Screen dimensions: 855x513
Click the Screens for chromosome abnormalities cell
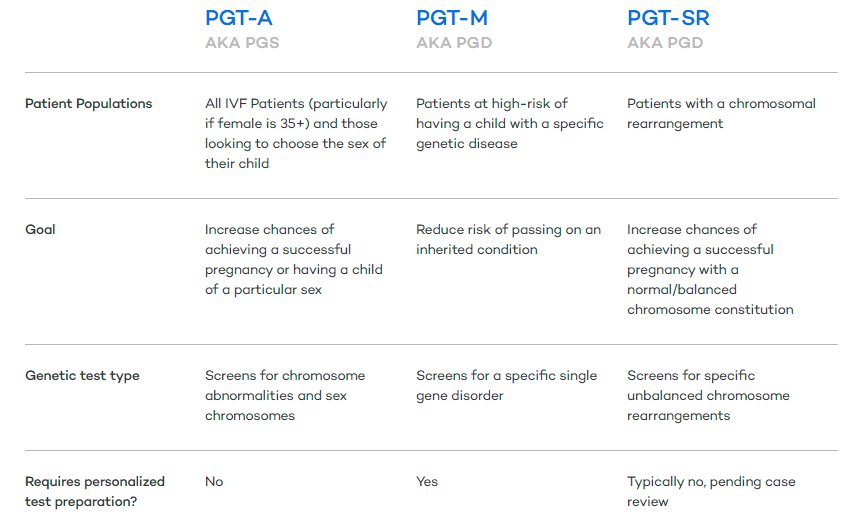[x=285, y=396]
